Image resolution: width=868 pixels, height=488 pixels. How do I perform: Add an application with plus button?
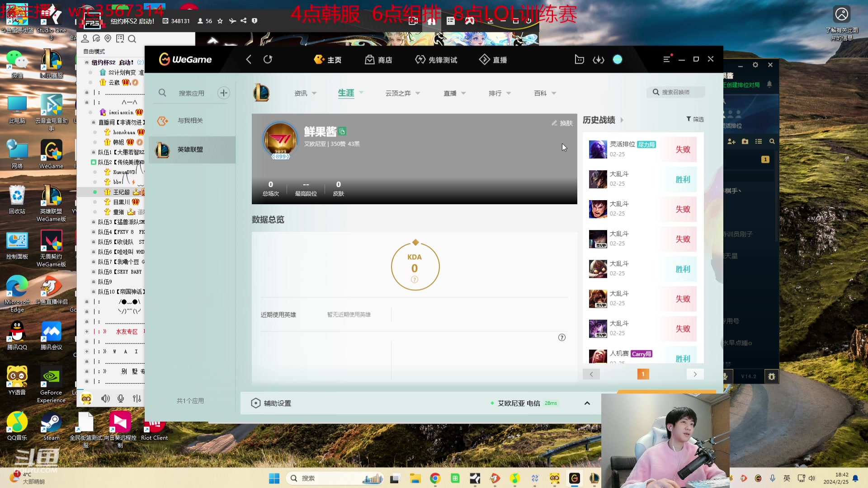(224, 93)
